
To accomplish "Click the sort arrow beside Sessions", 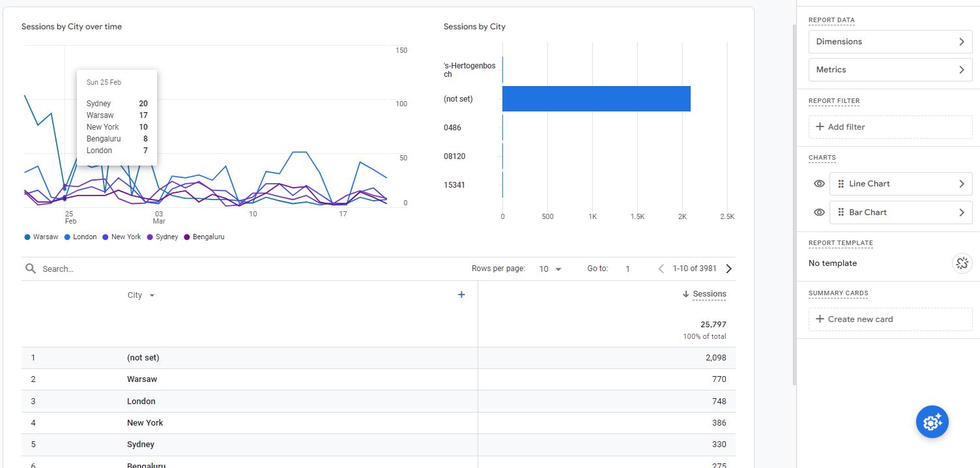I will tap(687, 293).
